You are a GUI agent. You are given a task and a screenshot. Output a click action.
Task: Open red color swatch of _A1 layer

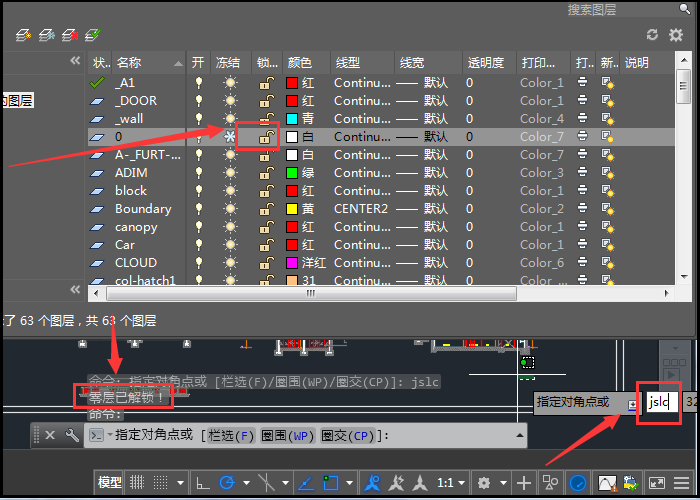tap(292, 83)
